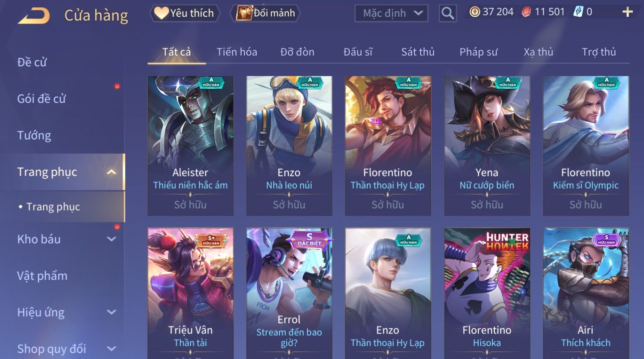
Task: Tap the blue voucher currency icon
Action: 578,12
